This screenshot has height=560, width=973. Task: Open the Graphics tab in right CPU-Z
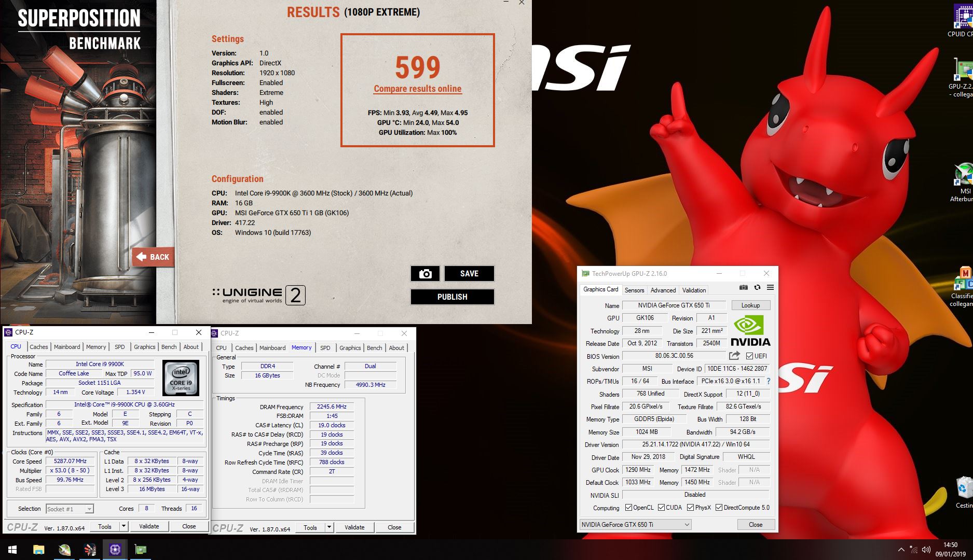pyautogui.click(x=350, y=348)
